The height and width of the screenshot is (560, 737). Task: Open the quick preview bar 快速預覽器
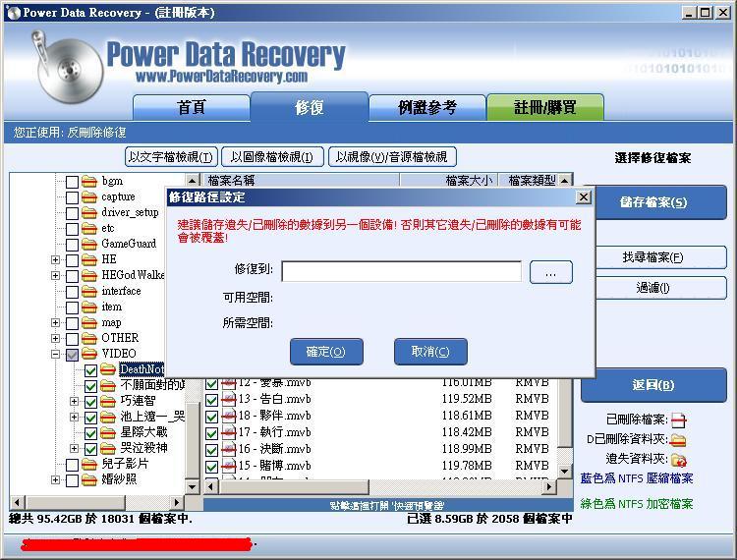coord(388,505)
